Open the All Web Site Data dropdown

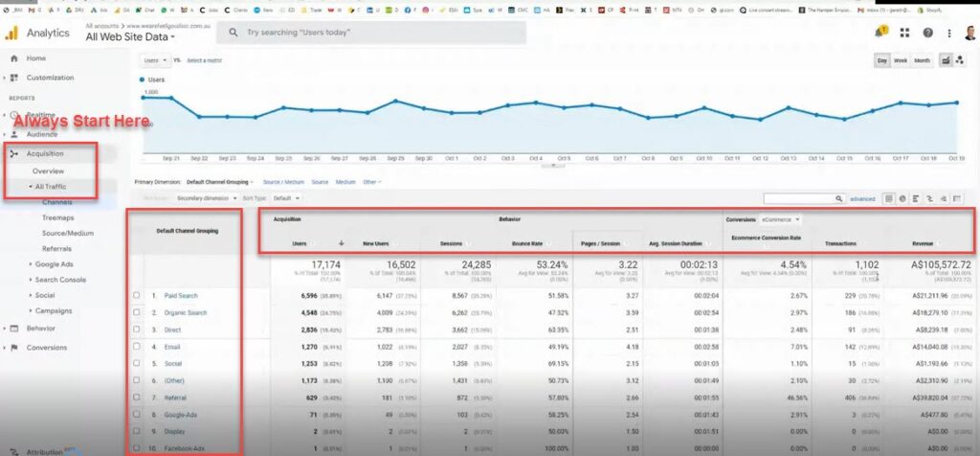pyautogui.click(x=130, y=37)
